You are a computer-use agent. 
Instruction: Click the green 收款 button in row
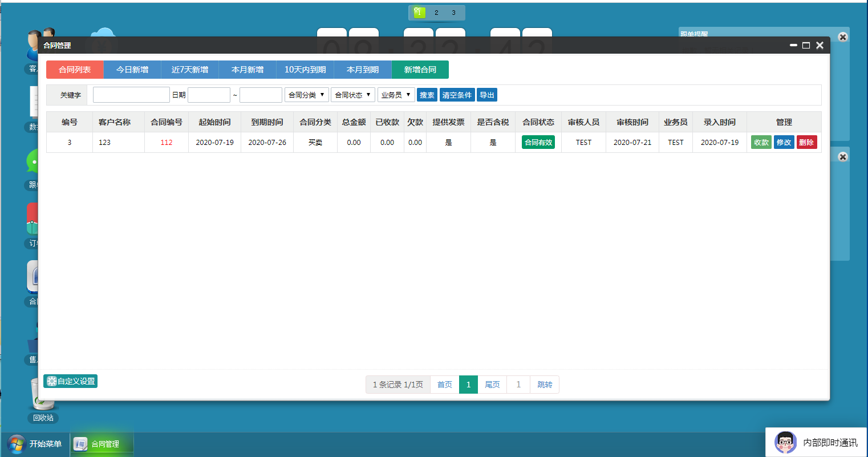(761, 142)
